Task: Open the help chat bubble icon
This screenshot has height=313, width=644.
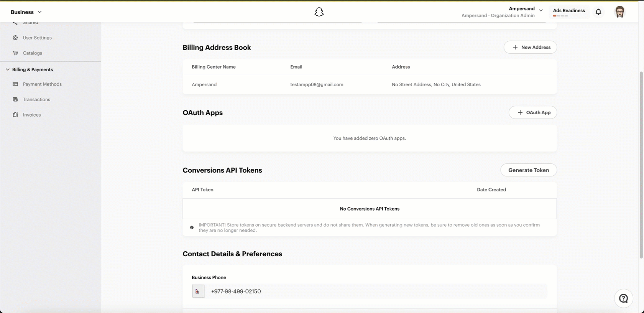Action: pos(624,298)
